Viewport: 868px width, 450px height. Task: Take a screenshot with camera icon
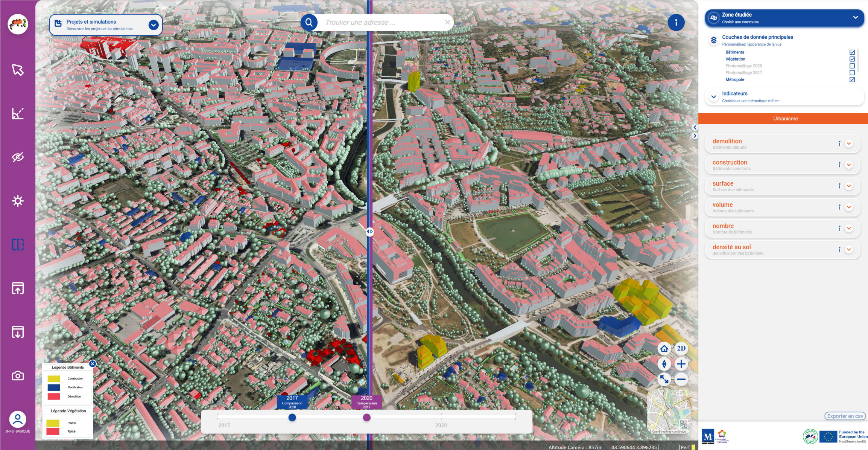[x=18, y=376]
